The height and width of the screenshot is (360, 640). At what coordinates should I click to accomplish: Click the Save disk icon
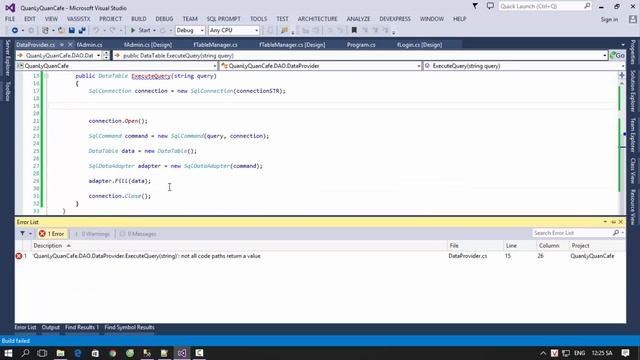pos(72,30)
